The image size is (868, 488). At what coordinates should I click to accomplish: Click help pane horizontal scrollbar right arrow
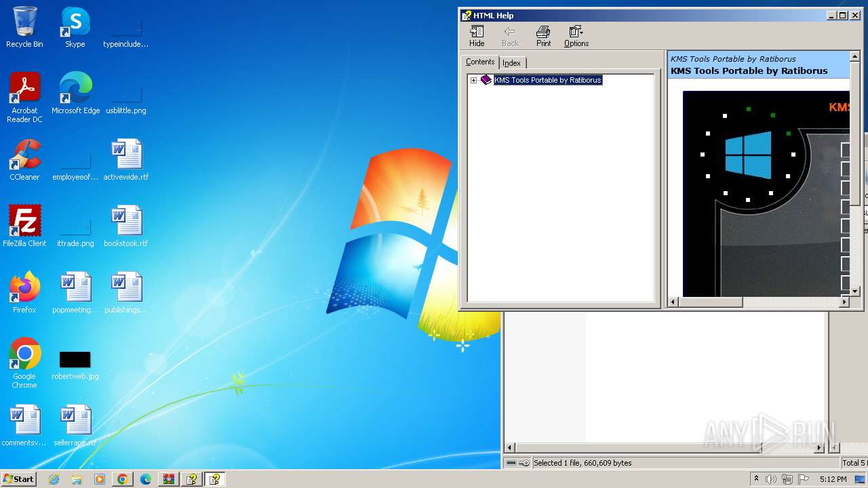844,302
